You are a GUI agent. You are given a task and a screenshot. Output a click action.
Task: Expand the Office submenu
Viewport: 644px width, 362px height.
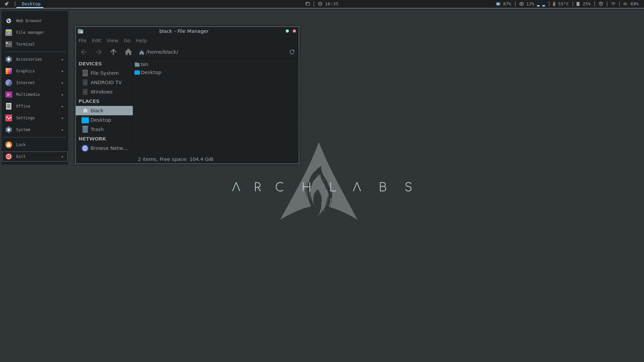[35, 106]
